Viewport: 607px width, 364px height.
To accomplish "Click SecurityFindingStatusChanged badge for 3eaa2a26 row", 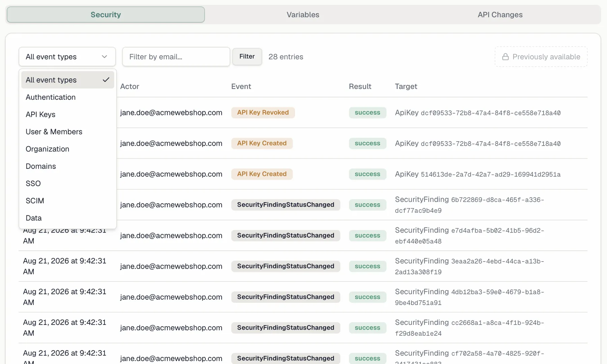I will pos(285,266).
